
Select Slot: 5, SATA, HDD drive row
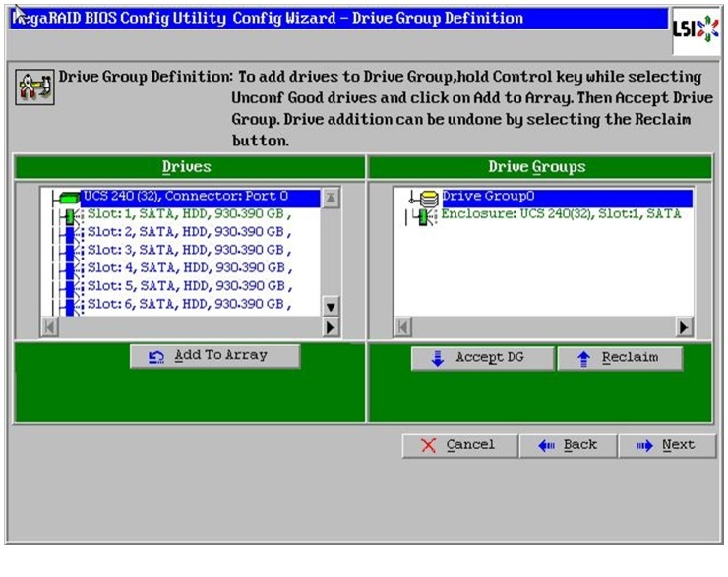click(x=190, y=286)
